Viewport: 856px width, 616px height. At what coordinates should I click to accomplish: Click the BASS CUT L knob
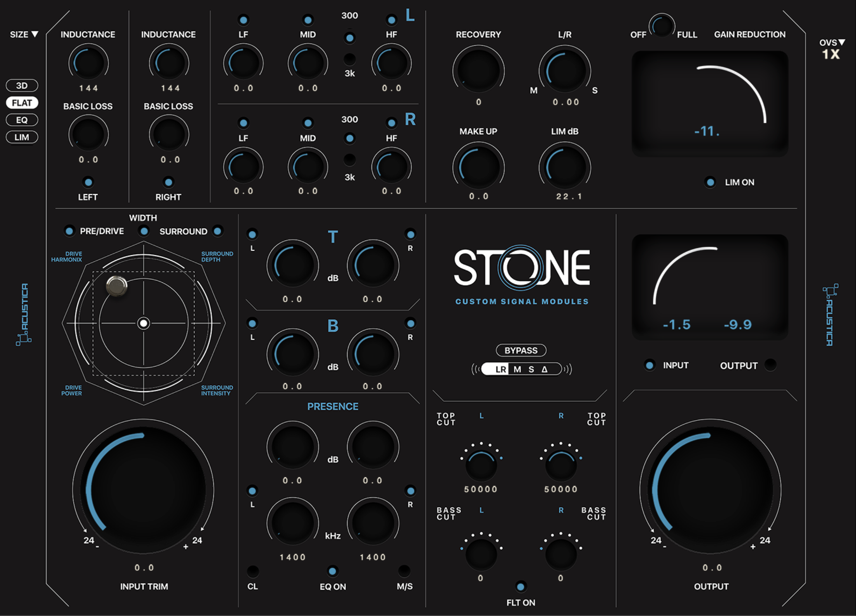481,554
